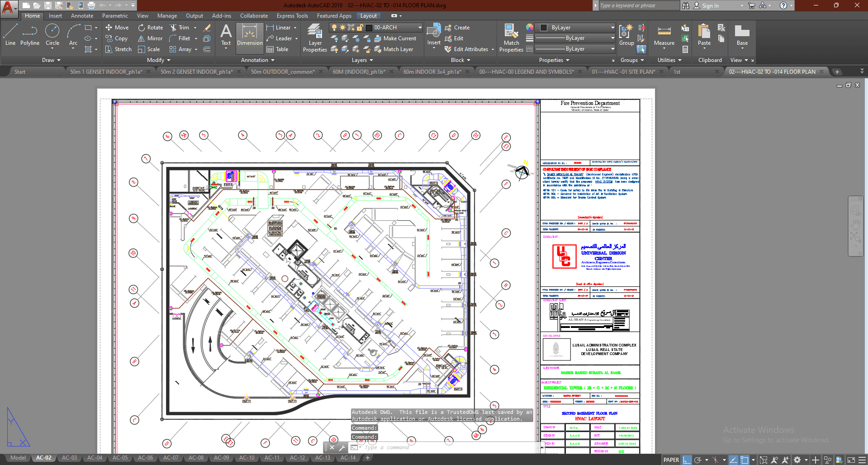Choose the Text annotation tool
868x465 pixels.
[226, 35]
